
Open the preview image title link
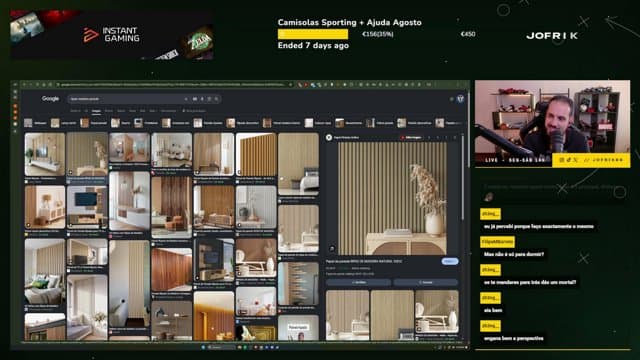(x=364, y=261)
